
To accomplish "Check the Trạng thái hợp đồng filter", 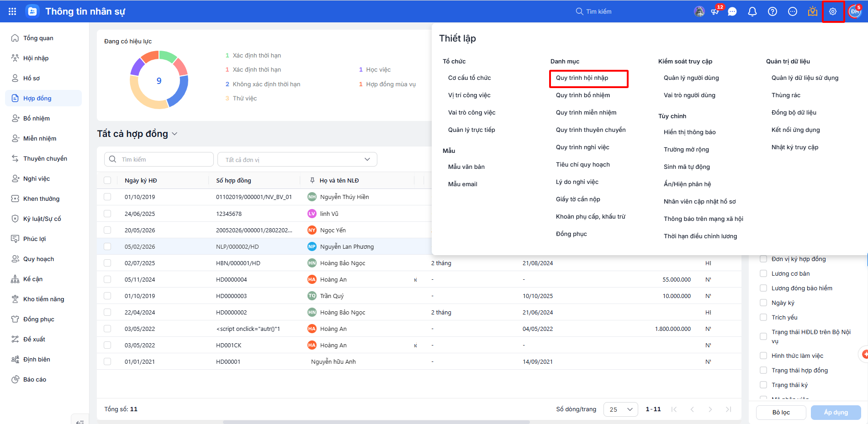I will (763, 370).
